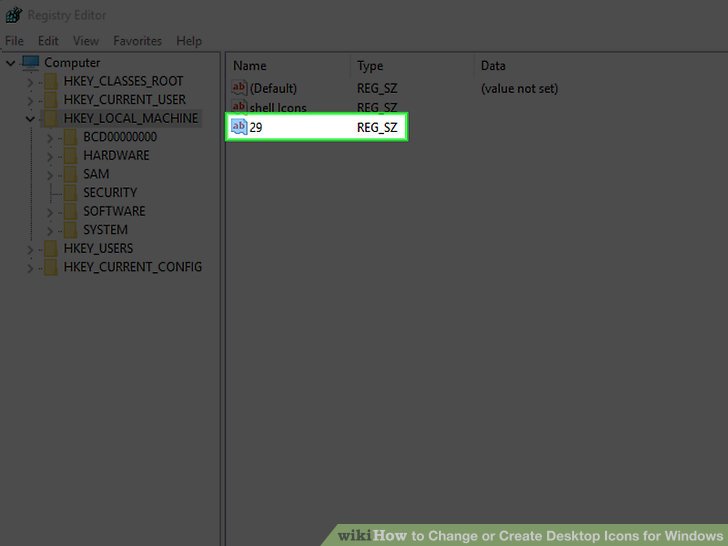Expand the SYSTEM chevron
The height and width of the screenshot is (546, 728).
[x=50, y=231]
